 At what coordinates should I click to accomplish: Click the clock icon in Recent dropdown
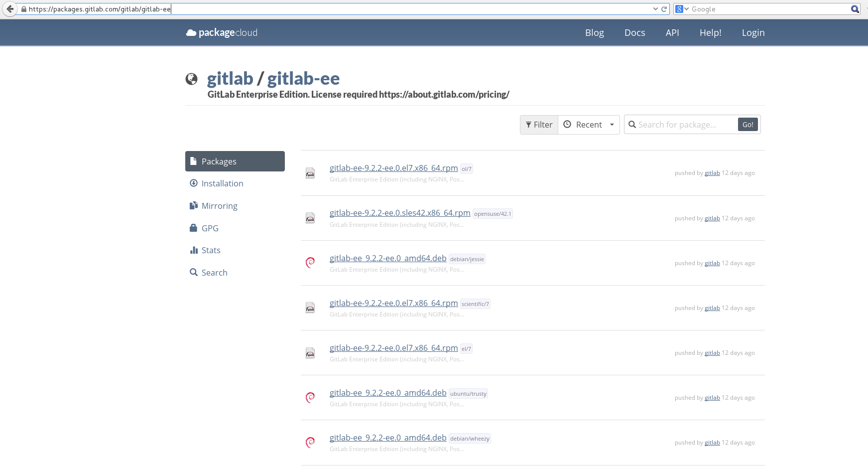[567, 124]
